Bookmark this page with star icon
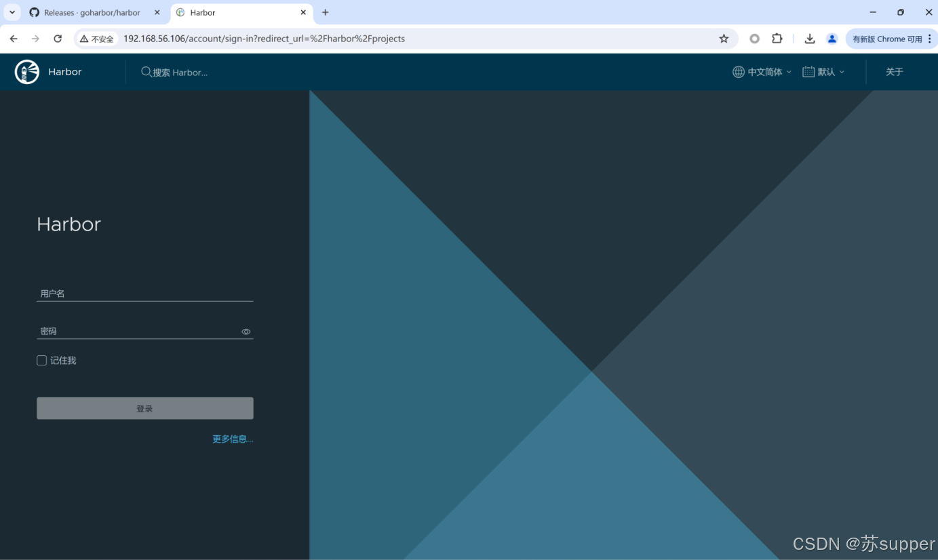This screenshot has width=938, height=560. [x=724, y=39]
